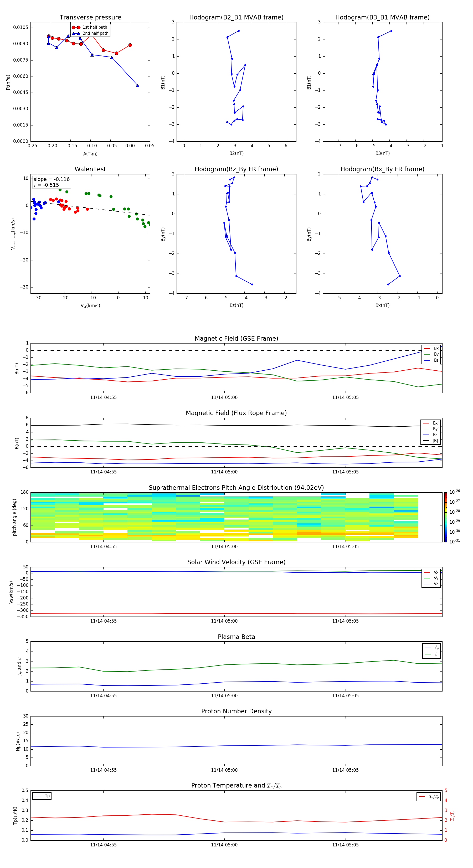Click the Bx' legend entry in Flux Rope plot
Image resolution: width=473 pixels, height=868 pixels.
pyautogui.click(x=431, y=423)
